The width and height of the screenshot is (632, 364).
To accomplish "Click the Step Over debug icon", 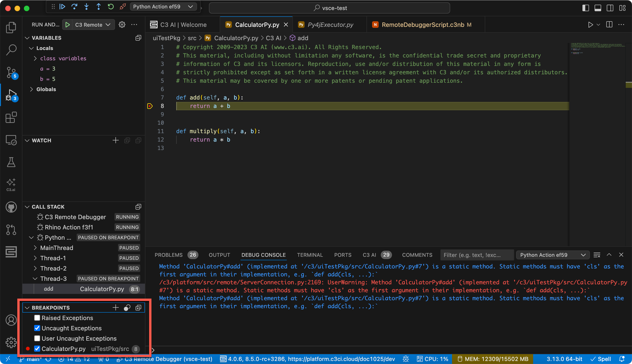I will (74, 7).
